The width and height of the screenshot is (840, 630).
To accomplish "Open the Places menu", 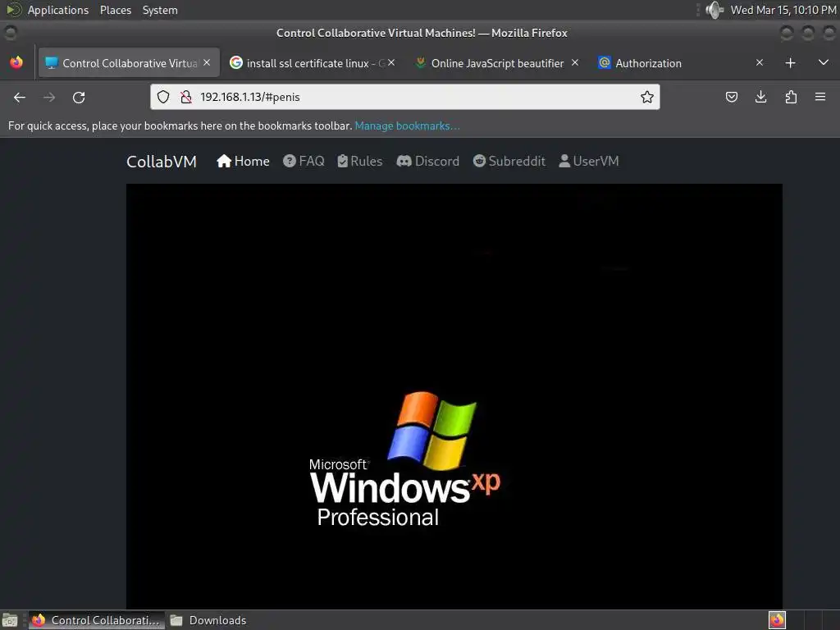I will 115,10.
